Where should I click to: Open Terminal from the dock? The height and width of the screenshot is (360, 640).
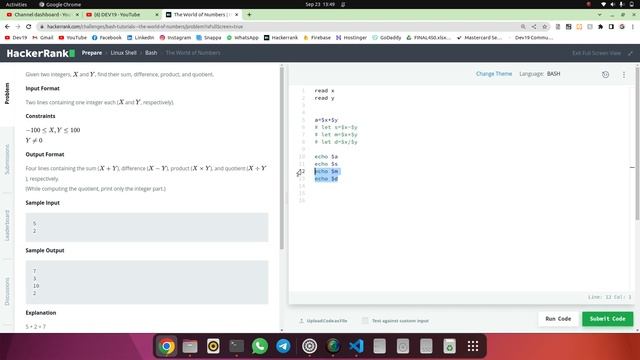tap(236, 346)
